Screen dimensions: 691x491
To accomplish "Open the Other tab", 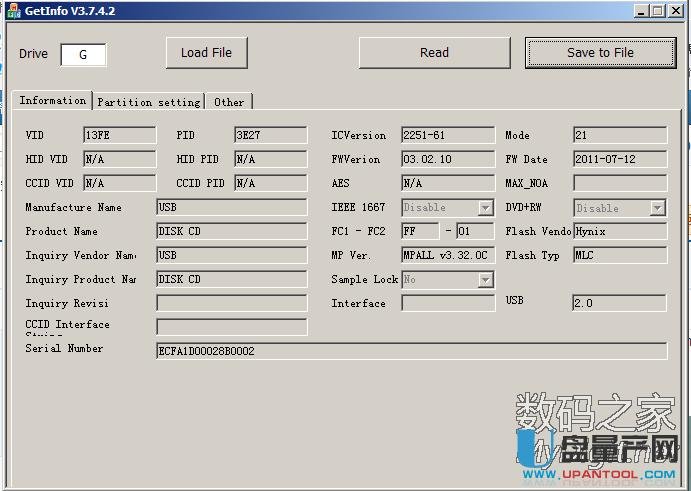I will [229, 102].
